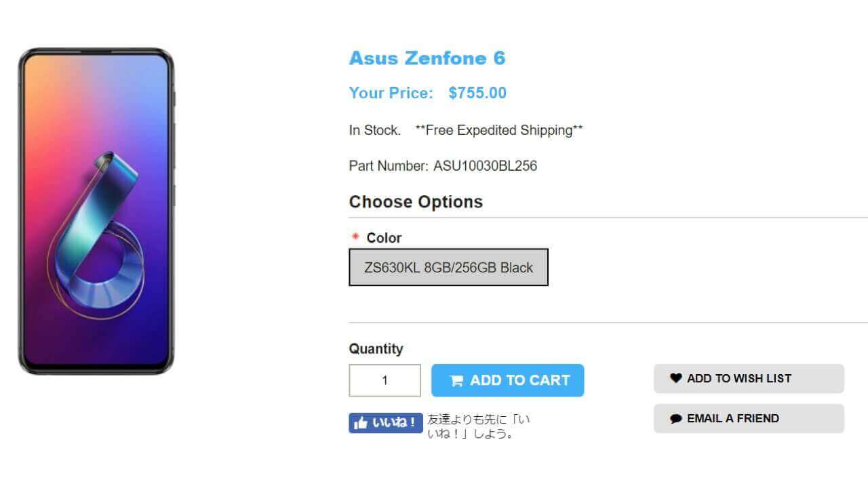Viewport: 868px width, 488px height.
Task: Click the Facebook thumbs-up icon
Action: pos(361,423)
